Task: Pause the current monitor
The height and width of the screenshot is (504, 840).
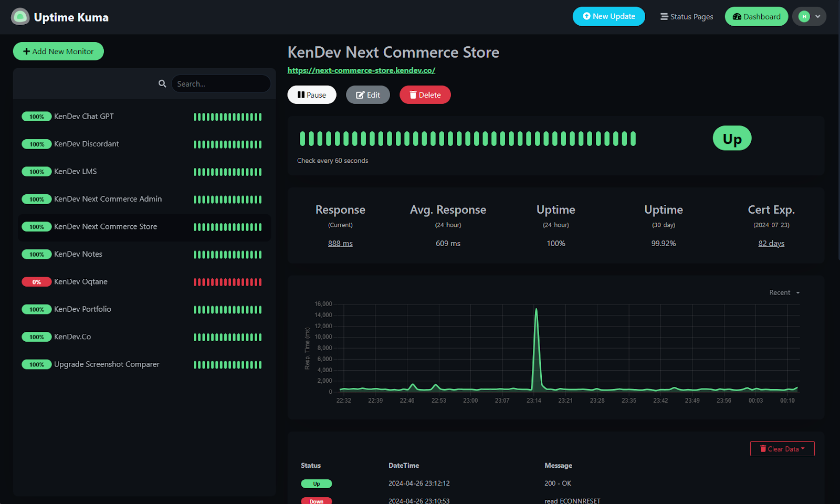Action: 312,94
